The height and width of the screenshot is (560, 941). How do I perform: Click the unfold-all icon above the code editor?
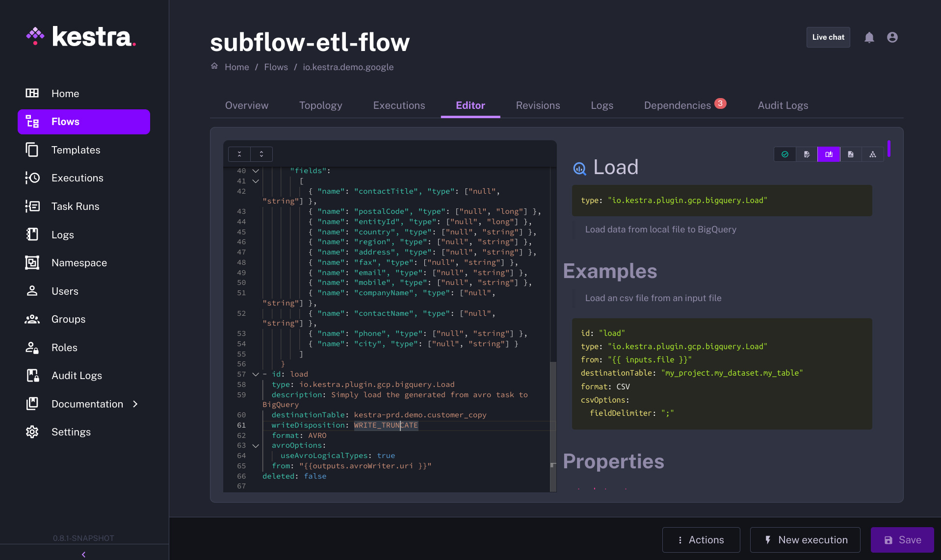[261, 154]
